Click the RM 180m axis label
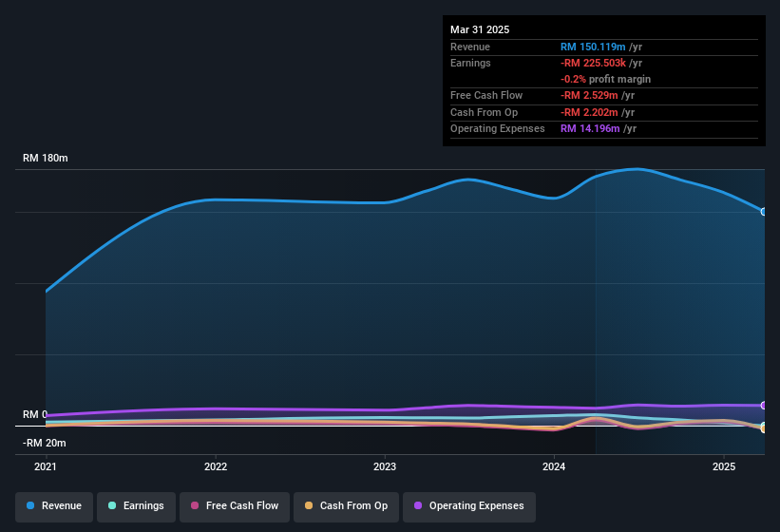 [x=46, y=158]
